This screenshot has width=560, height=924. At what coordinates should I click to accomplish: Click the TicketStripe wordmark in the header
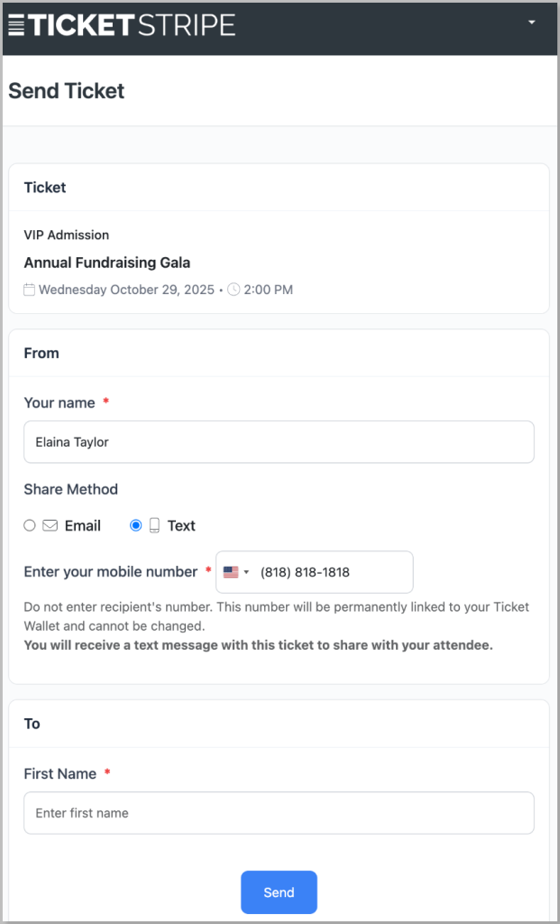click(132, 24)
